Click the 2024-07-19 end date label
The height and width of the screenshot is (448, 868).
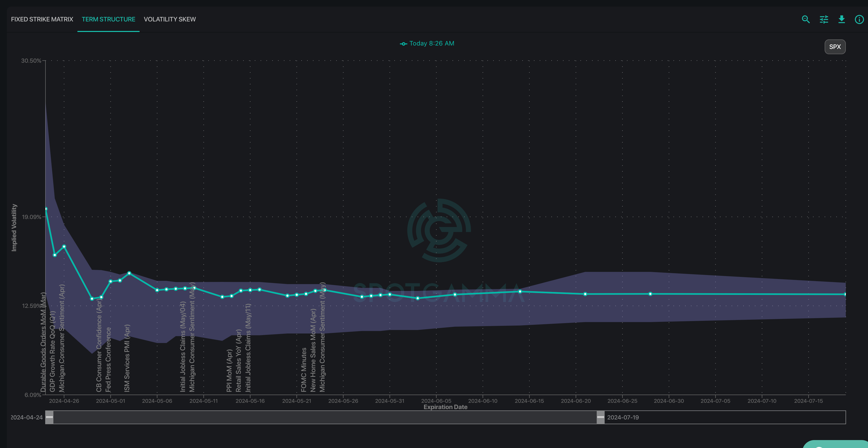(x=623, y=417)
